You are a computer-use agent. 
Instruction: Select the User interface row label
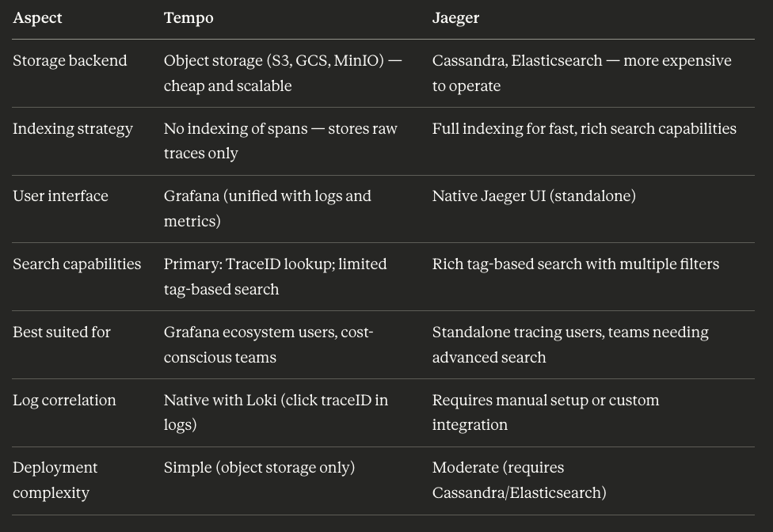61,196
